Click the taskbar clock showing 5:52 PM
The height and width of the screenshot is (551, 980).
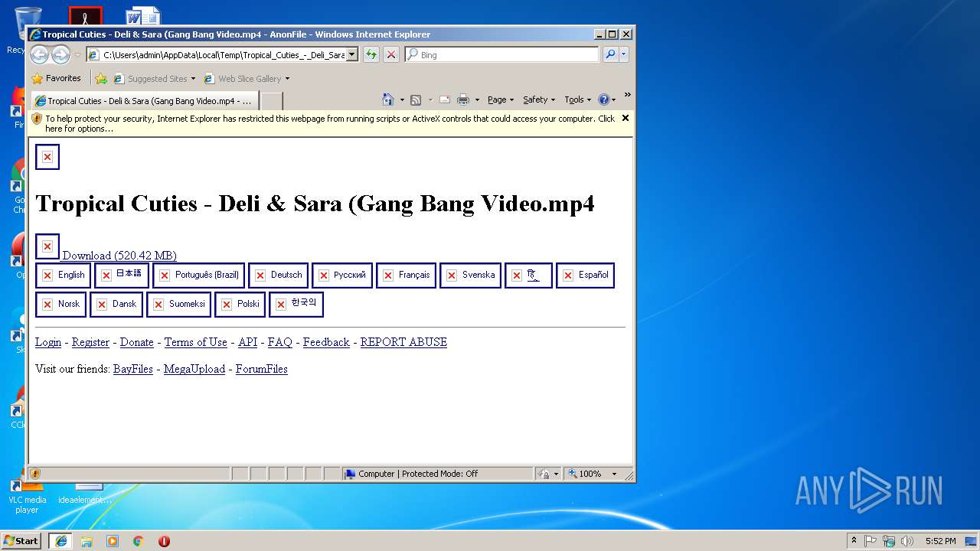[940, 541]
